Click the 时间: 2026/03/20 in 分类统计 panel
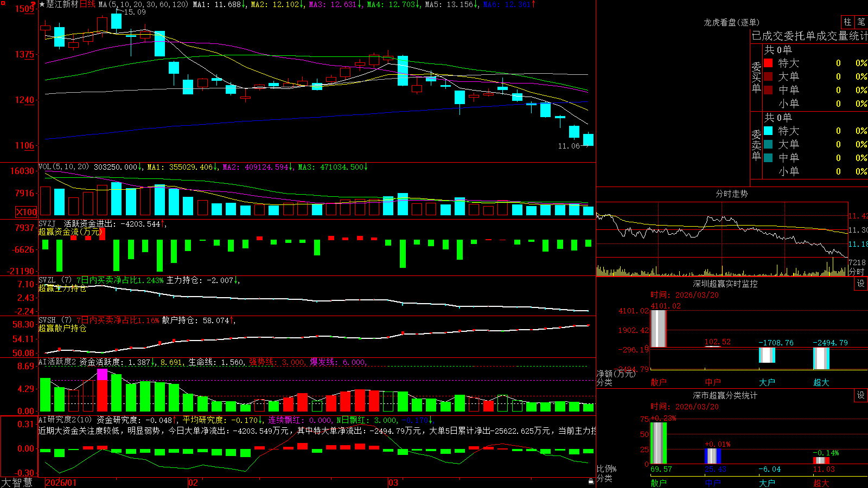 685,406
